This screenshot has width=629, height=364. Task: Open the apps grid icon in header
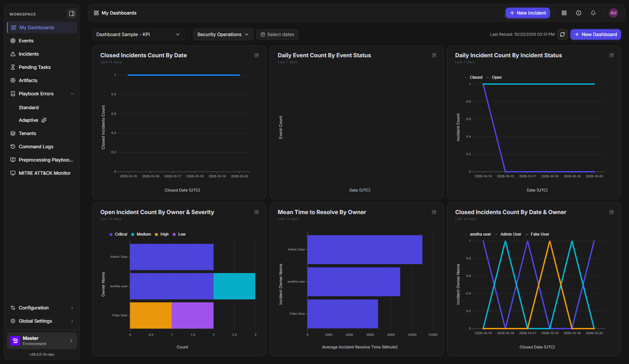click(564, 13)
